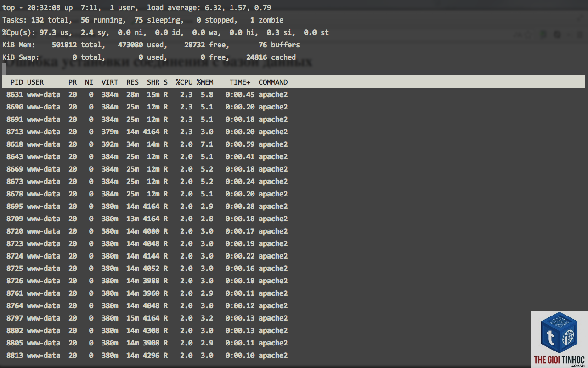
Task: Click the 3908 SHR value
Action: (151, 343)
